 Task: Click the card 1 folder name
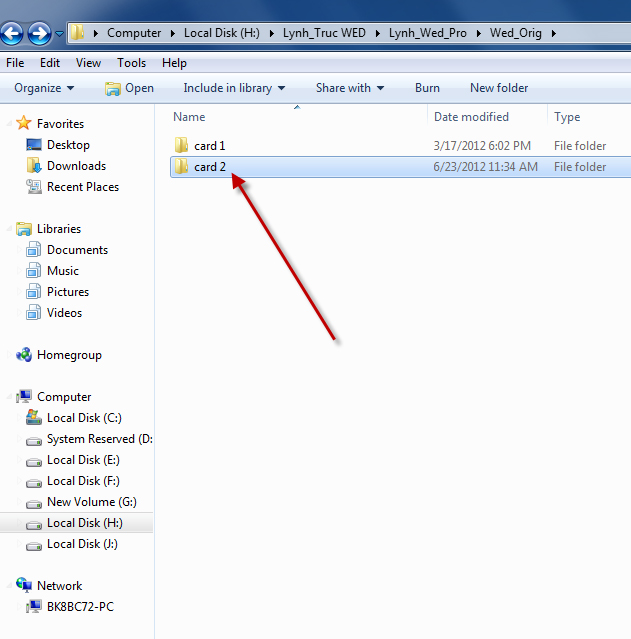click(x=210, y=146)
